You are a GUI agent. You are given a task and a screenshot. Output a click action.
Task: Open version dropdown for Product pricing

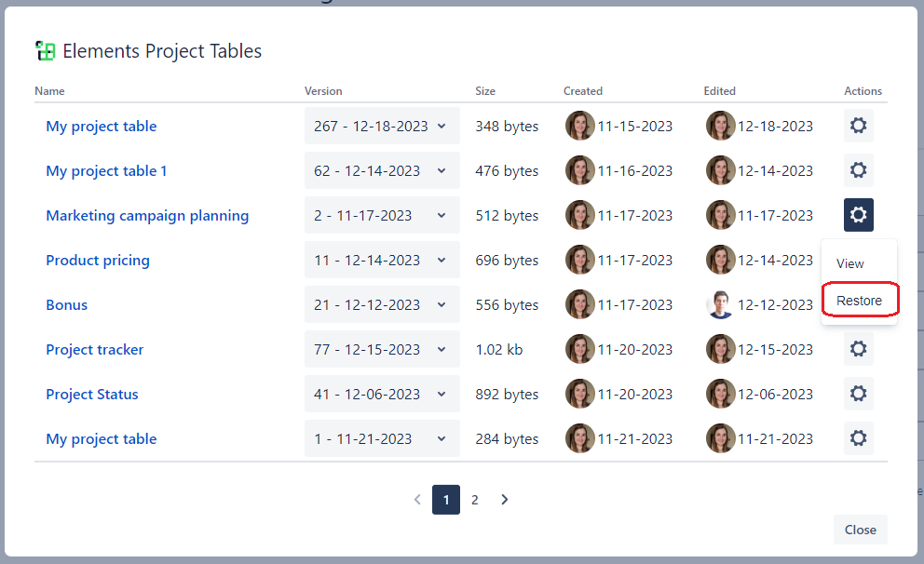[382, 261]
